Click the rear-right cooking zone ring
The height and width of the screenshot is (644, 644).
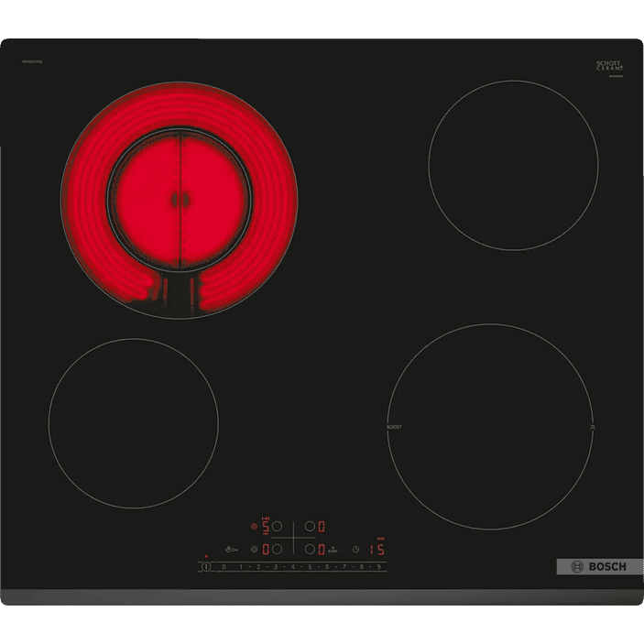[x=513, y=165]
